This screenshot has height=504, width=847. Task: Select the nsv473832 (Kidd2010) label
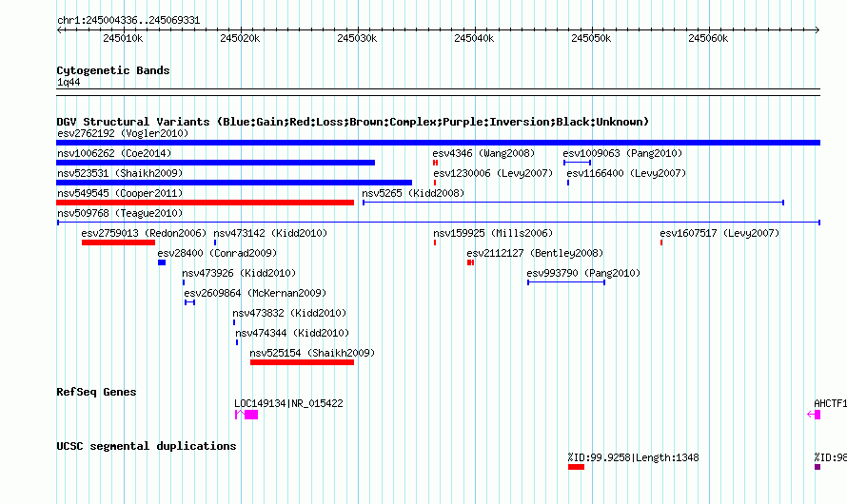(289, 313)
